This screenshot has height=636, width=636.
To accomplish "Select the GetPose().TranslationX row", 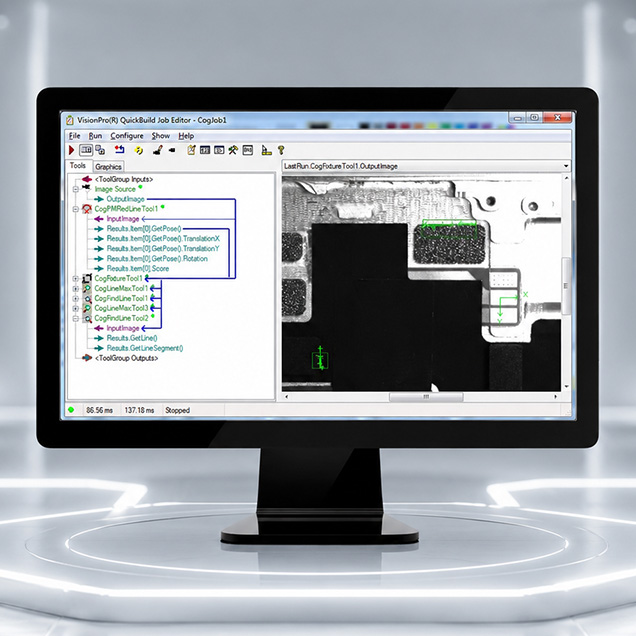I will point(163,238).
